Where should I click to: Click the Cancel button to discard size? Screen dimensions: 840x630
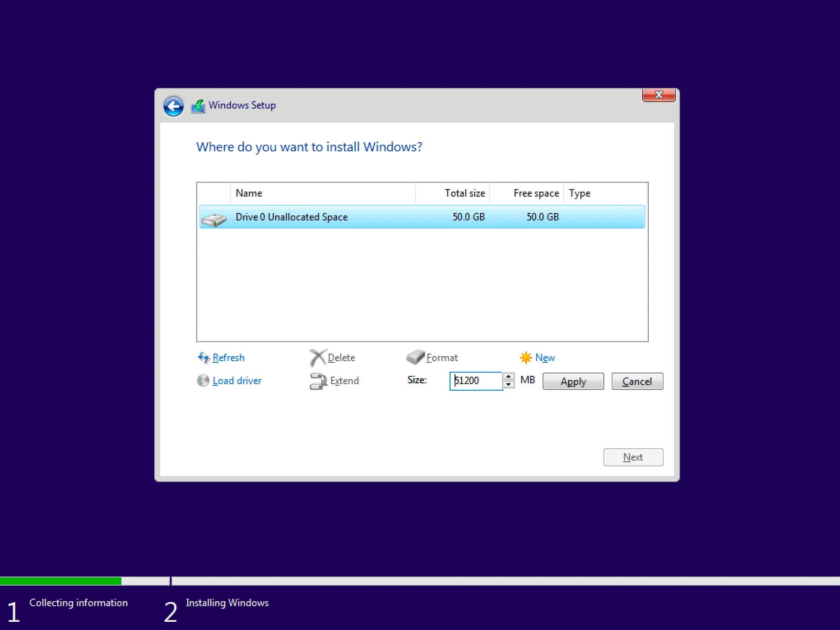[636, 380]
